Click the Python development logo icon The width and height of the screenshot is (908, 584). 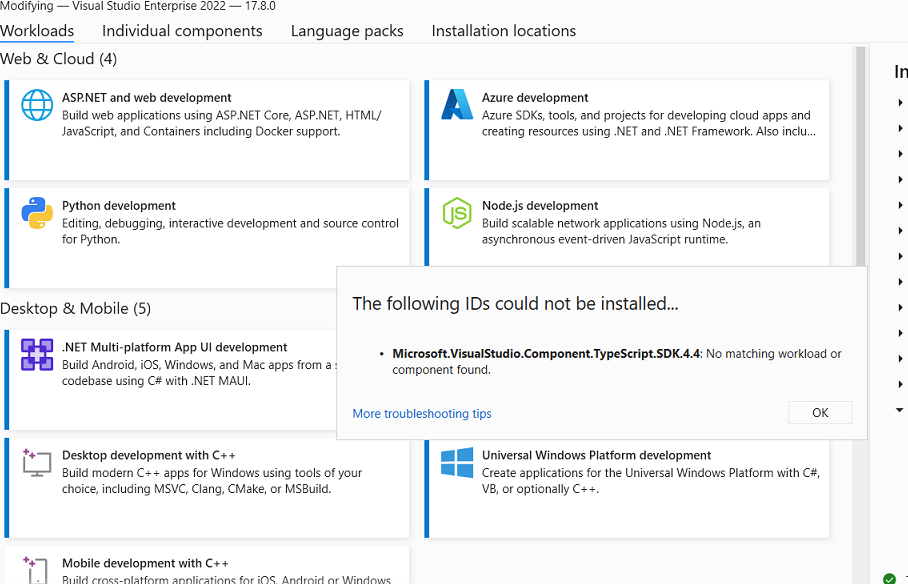click(x=37, y=213)
